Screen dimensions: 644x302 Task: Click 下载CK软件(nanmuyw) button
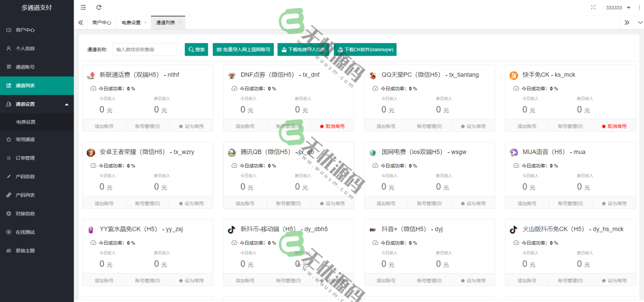365,49
